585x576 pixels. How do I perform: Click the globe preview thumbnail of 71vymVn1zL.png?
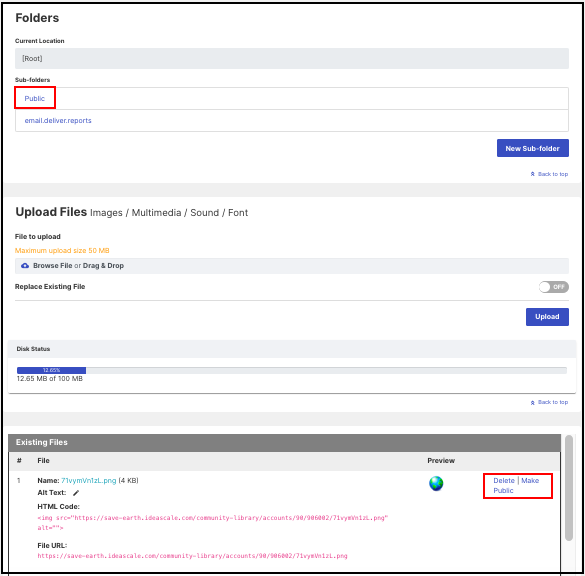(x=436, y=483)
